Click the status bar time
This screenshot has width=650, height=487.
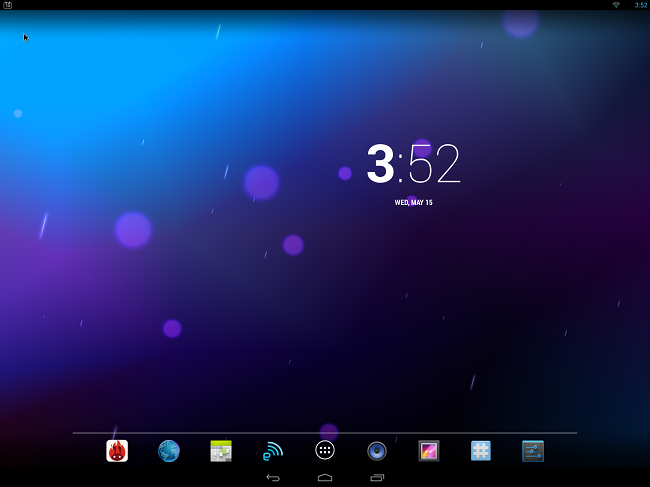640,5
